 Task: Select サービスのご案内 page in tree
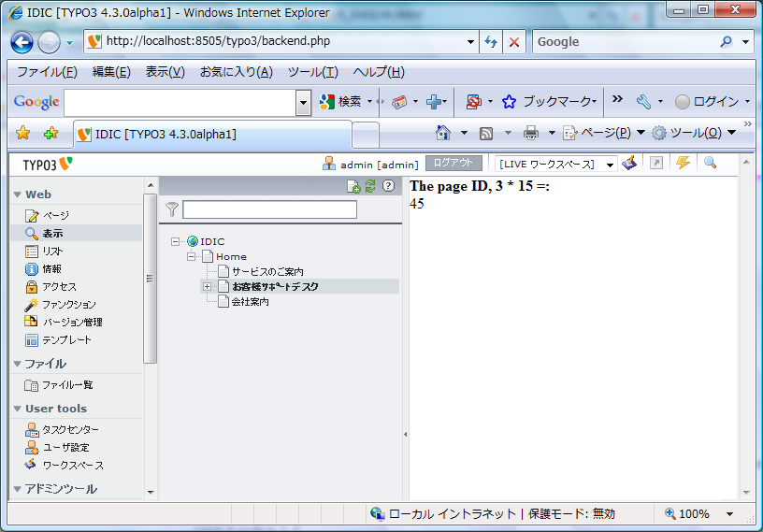[x=267, y=271]
